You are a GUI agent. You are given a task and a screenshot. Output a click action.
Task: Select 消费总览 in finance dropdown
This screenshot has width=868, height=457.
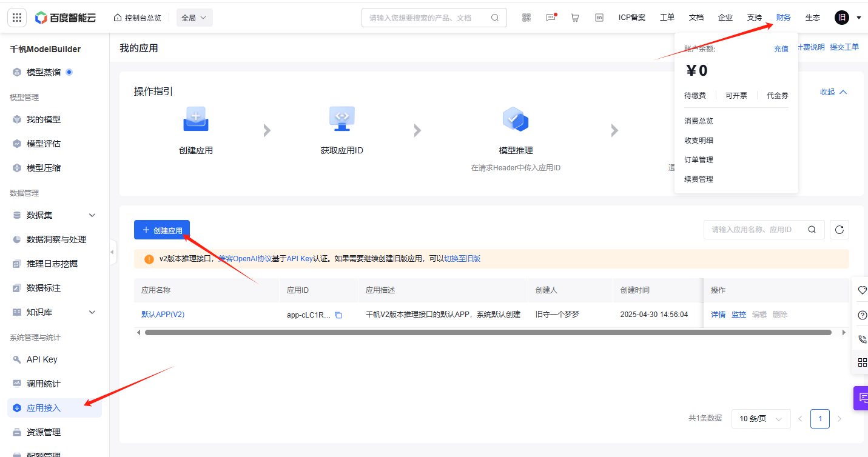[699, 121]
